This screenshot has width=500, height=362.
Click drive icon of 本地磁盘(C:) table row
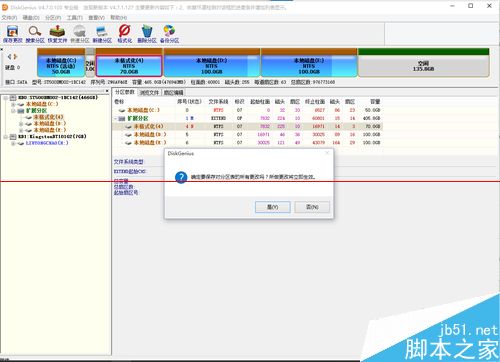122,110
